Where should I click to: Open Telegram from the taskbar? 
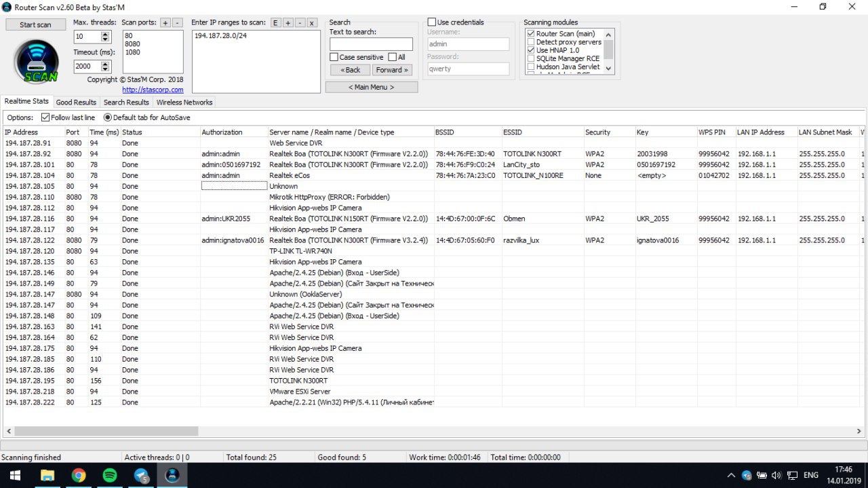click(141, 475)
